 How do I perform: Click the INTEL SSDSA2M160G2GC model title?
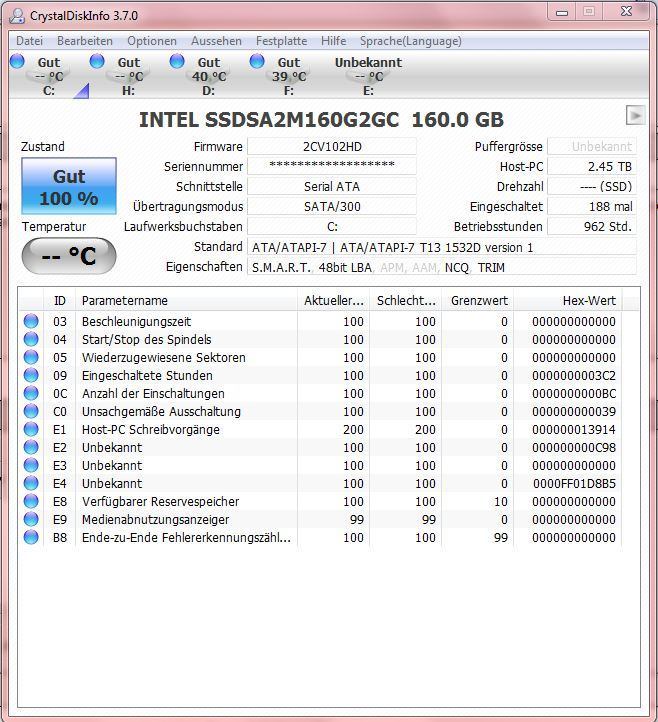pyautogui.click(x=321, y=120)
